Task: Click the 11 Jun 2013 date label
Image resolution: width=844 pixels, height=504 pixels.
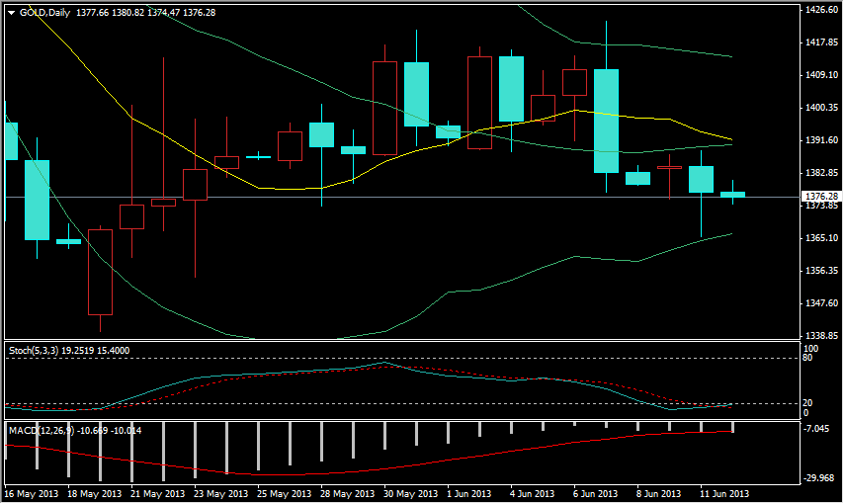Action: (x=724, y=494)
